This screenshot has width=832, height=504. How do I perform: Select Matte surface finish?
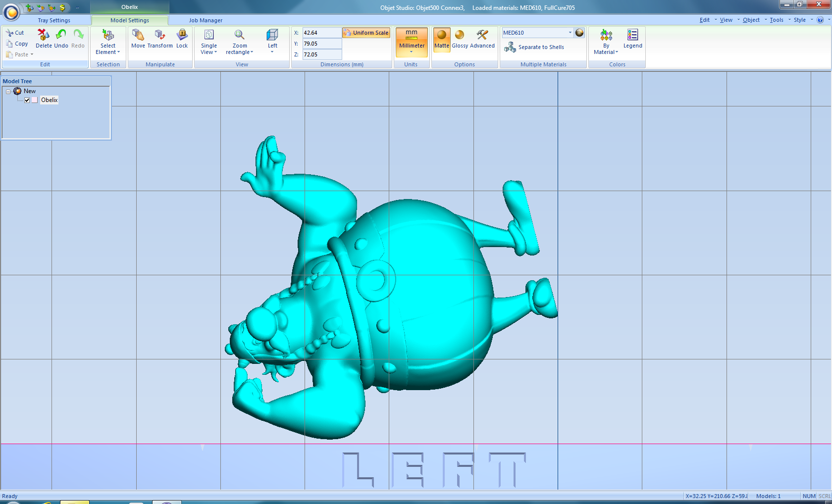point(442,39)
